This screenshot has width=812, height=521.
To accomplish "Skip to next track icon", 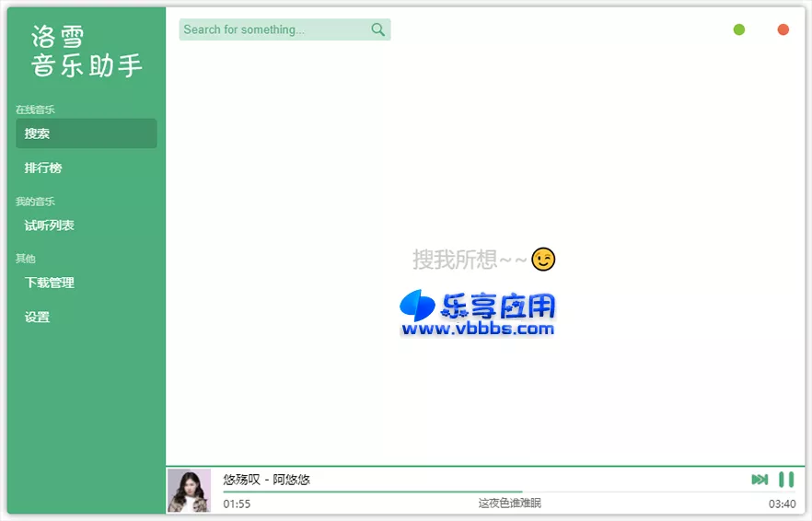I will coord(760,480).
